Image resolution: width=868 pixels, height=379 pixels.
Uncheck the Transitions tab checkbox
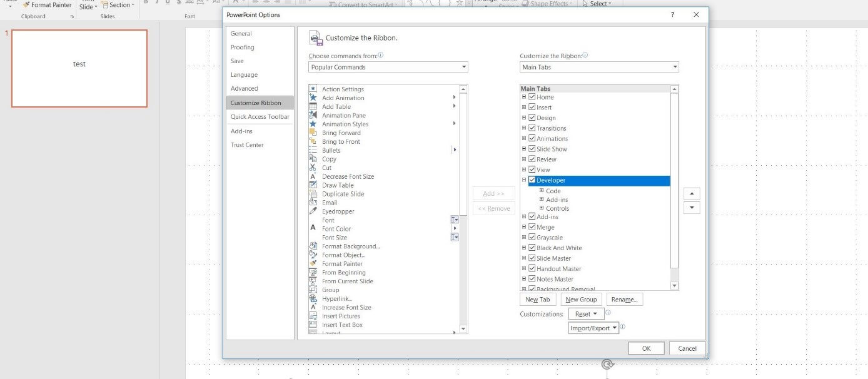coord(532,128)
